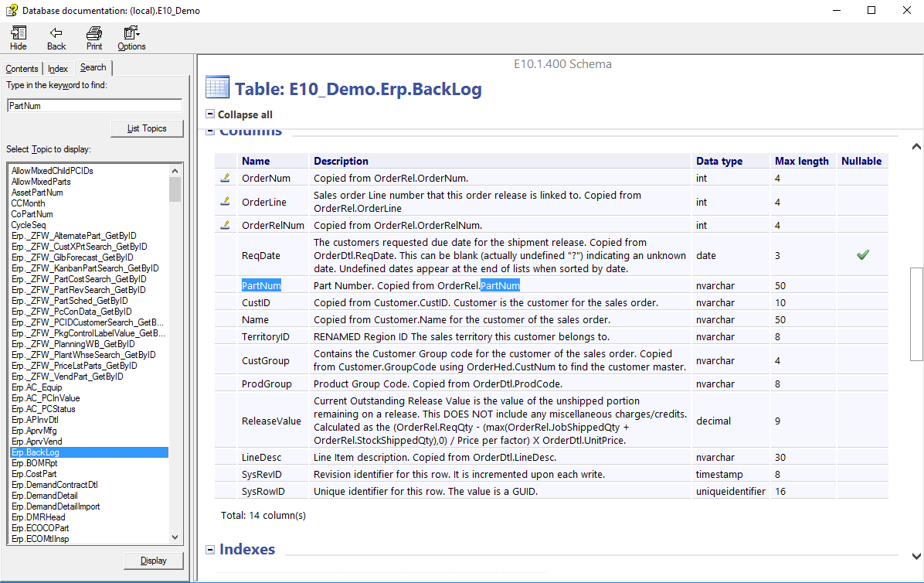Click content pane scroll down arrow
The height and width of the screenshot is (583, 924).
[x=916, y=556]
